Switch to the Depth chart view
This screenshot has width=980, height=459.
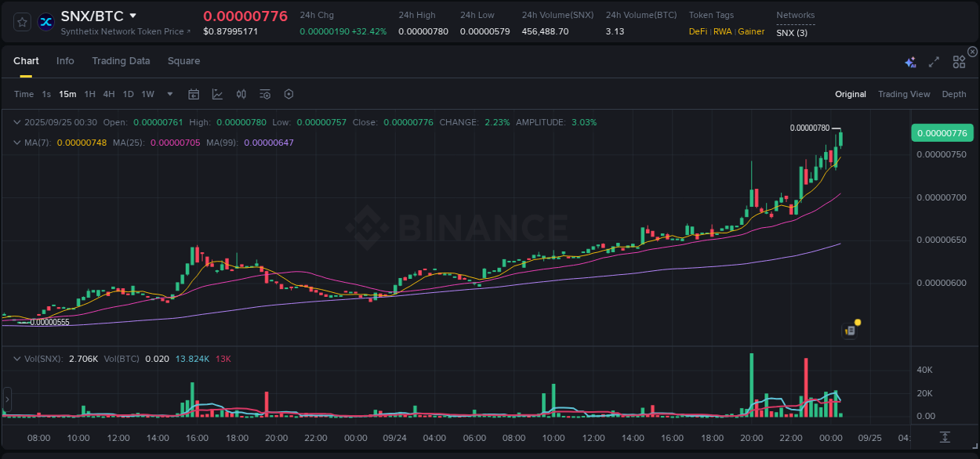click(954, 94)
